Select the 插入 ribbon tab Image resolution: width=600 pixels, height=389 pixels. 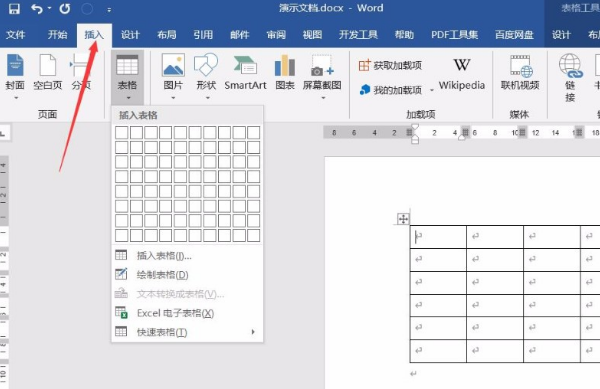coord(94,35)
